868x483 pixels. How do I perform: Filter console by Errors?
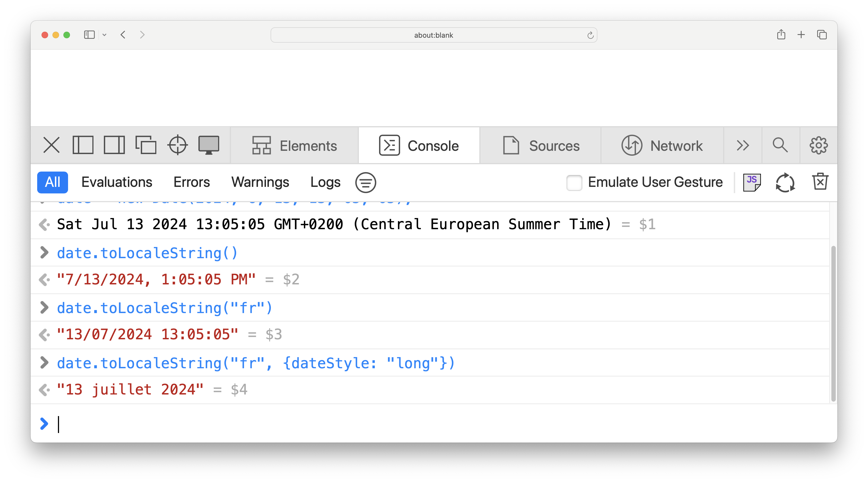coord(191,182)
